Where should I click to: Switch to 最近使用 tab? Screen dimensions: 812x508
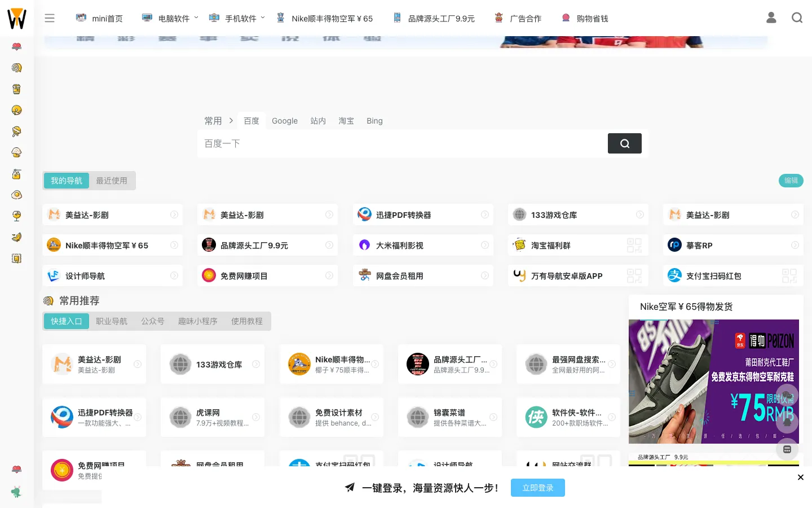tap(112, 181)
